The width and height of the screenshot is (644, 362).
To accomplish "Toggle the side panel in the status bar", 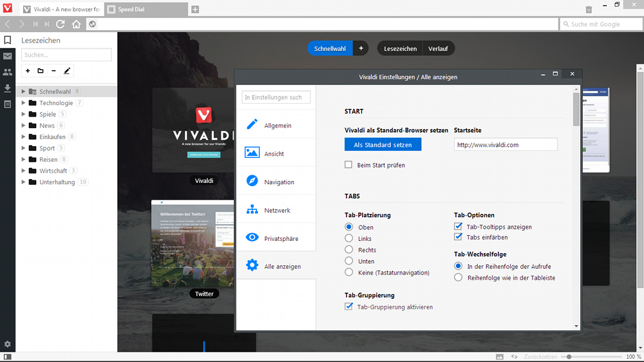I will pos(7,357).
